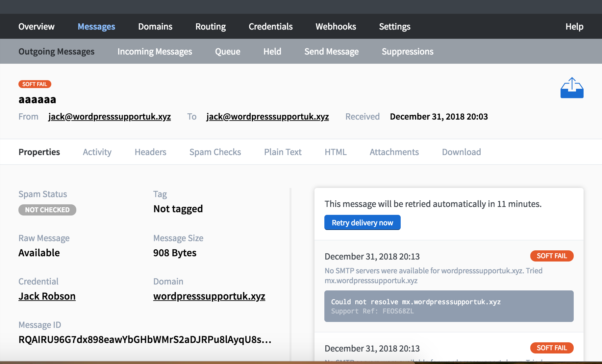Click the Help link
Screen dimensions: 602x364
[574, 26]
